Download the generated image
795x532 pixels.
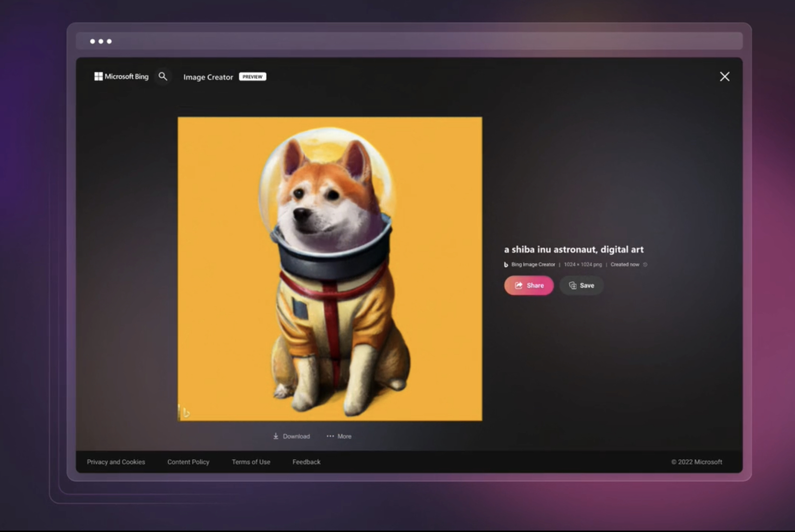[291, 436]
